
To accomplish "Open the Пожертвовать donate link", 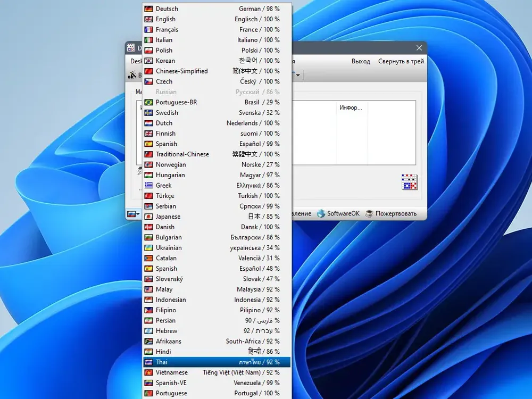I will [x=396, y=213].
